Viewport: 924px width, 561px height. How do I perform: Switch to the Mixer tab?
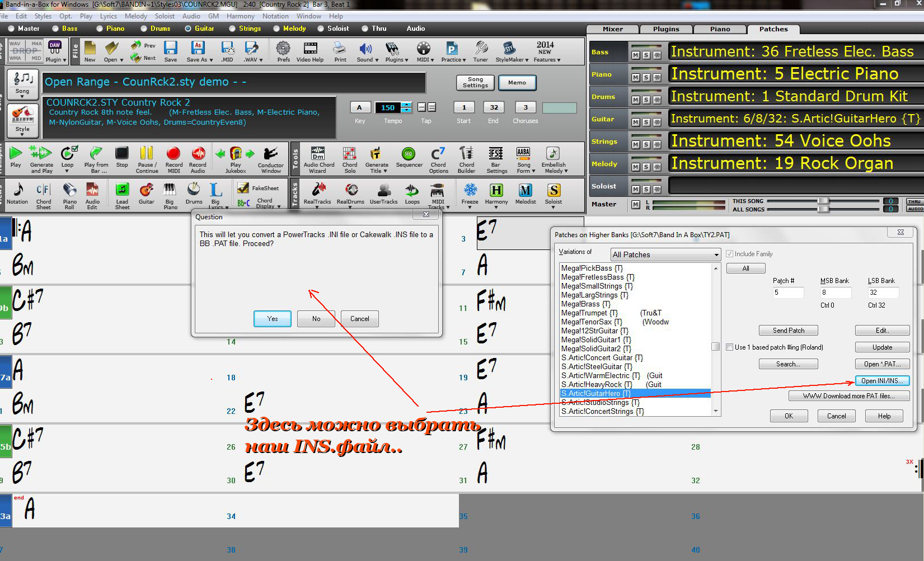click(x=612, y=29)
